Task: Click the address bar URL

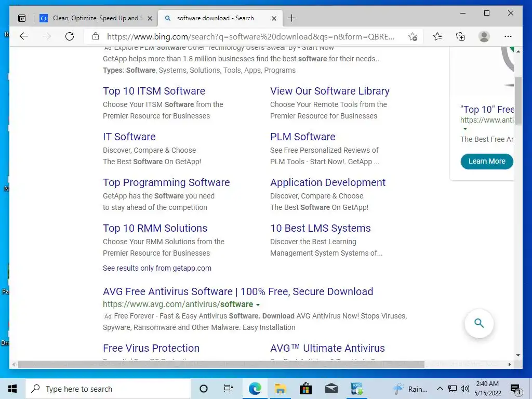Action: pyautogui.click(x=250, y=37)
